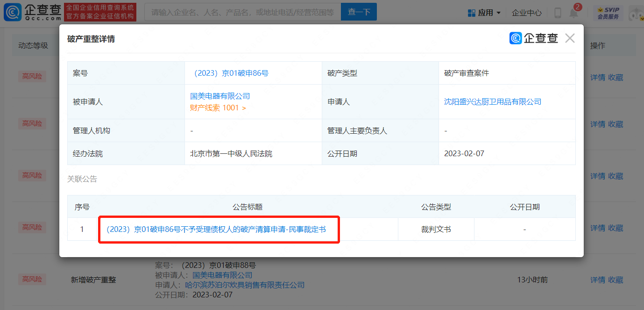The width and height of the screenshot is (644, 310).
Task: Click the 裁判文书 announcement type cell
Action: click(436, 230)
